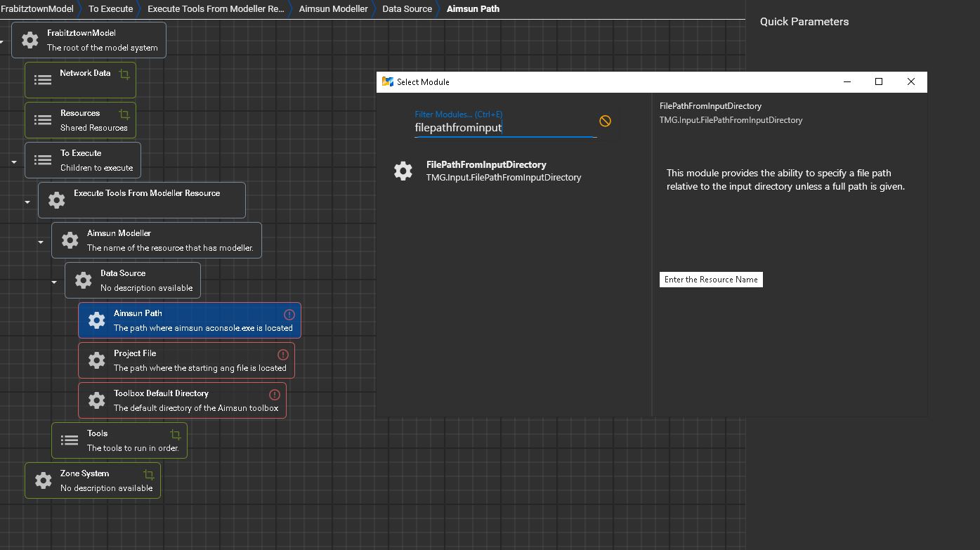The height and width of the screenshot is (550, 980).
Task: Maximize the Select Module window
Action: pos(878,81)
